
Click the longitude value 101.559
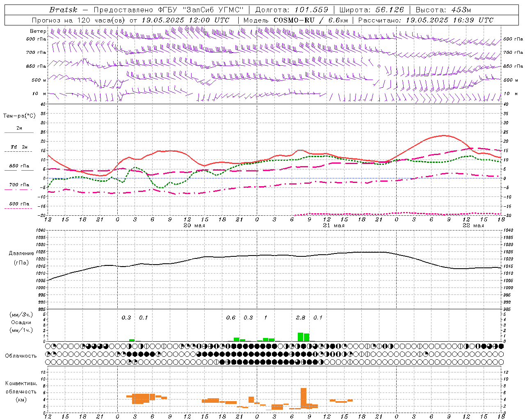coord(311,10)
